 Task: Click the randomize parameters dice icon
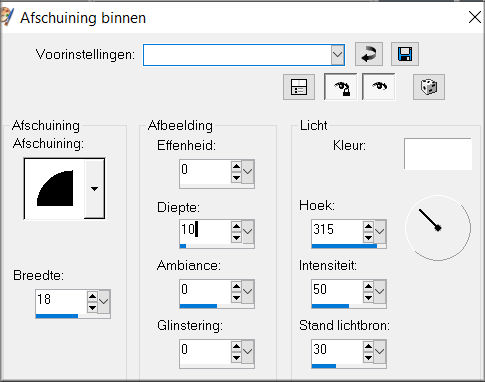click(429, 87)
